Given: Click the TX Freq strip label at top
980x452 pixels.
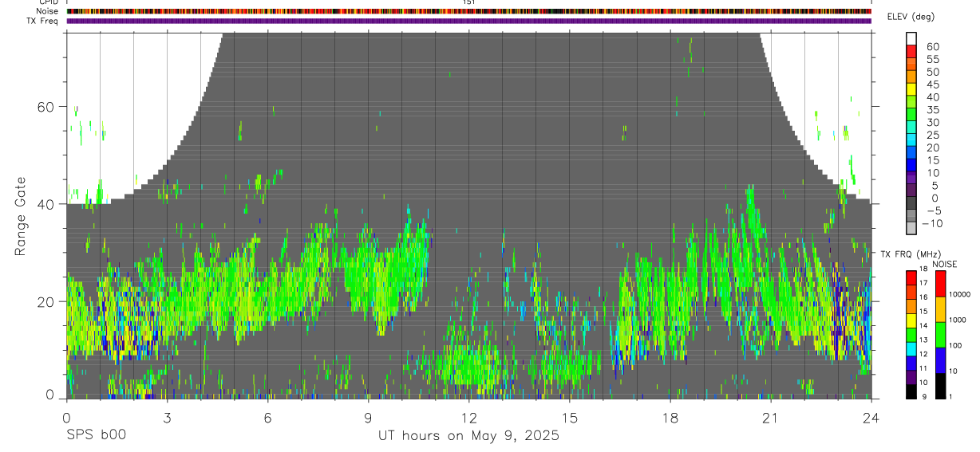Looking at the screenshot, I should click(44, 21).
